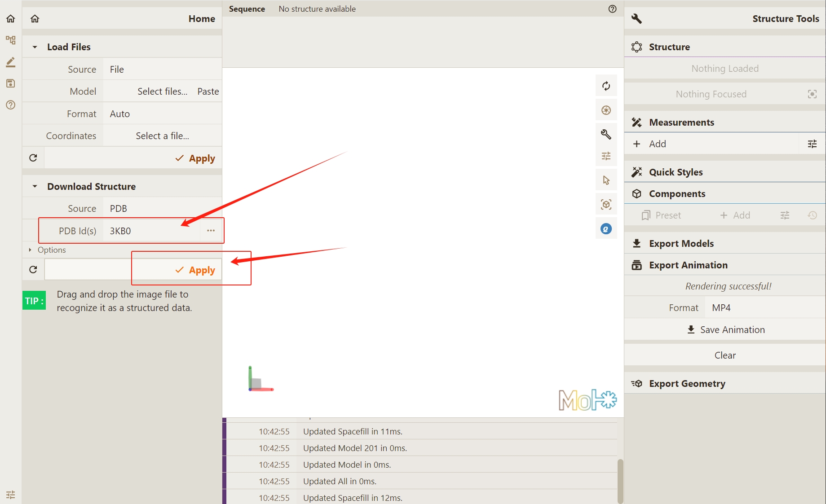Toggle the left sidebar settings icon

tap(10, 495)
